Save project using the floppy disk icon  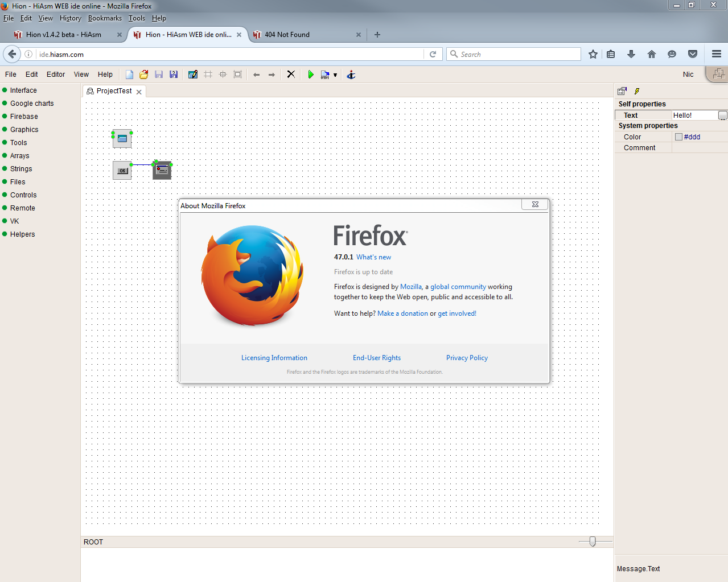click(x=159, y=75)
